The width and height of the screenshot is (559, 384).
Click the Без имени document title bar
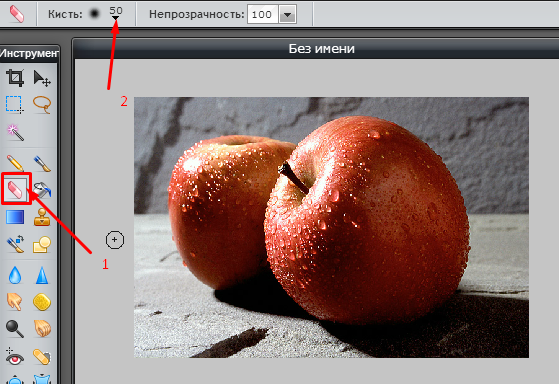pos(315,49)
